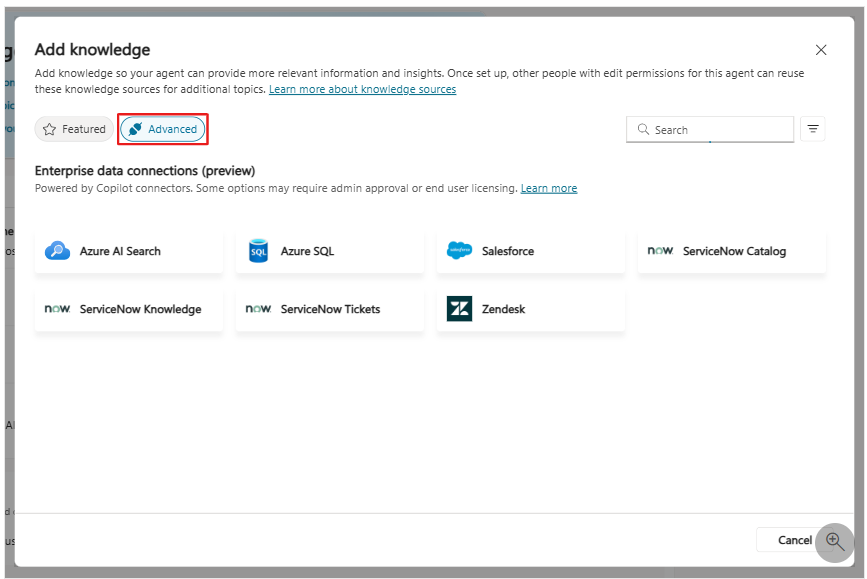Choose the Salesforce connector
The height and width of the screenshot is (579, 867).
[531, 251]
